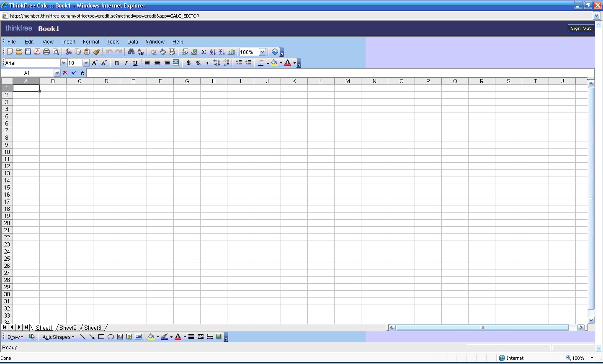Cancel formula entry with red X
603x364 pixels.
pyautogui.click(x=65, y=73)
